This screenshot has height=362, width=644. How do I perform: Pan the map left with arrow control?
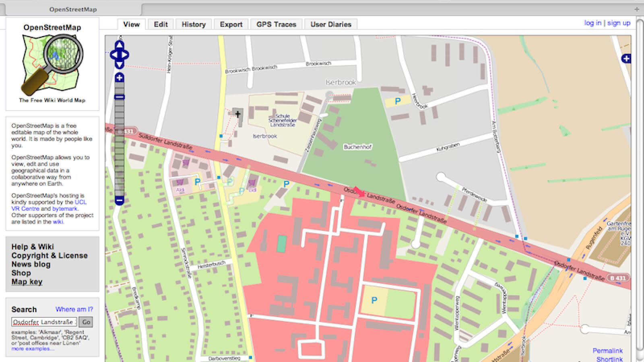click(x=113, y=55)
